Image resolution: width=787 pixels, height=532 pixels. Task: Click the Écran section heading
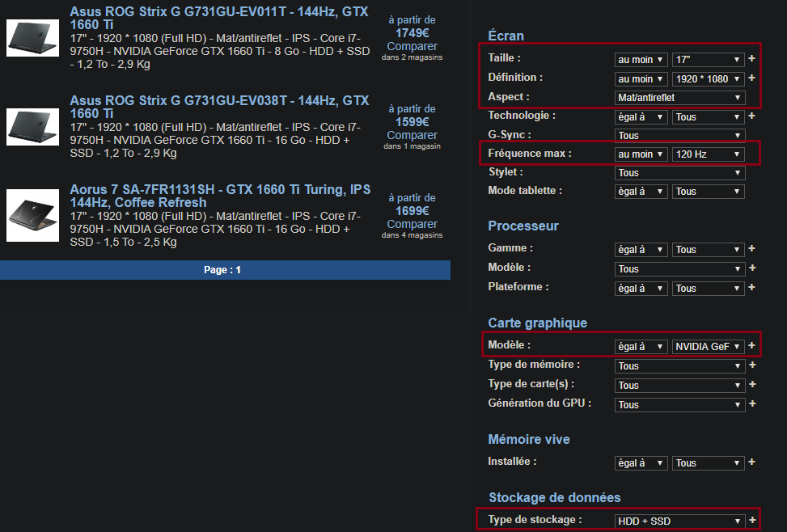pos(506,36)
